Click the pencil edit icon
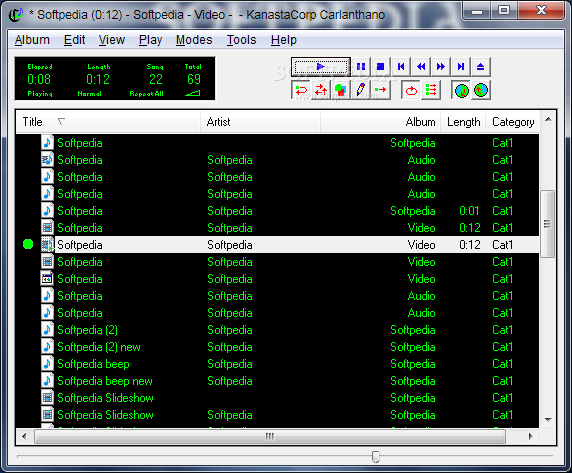This screenshot has width=572, height=473. tap(360, 90)
